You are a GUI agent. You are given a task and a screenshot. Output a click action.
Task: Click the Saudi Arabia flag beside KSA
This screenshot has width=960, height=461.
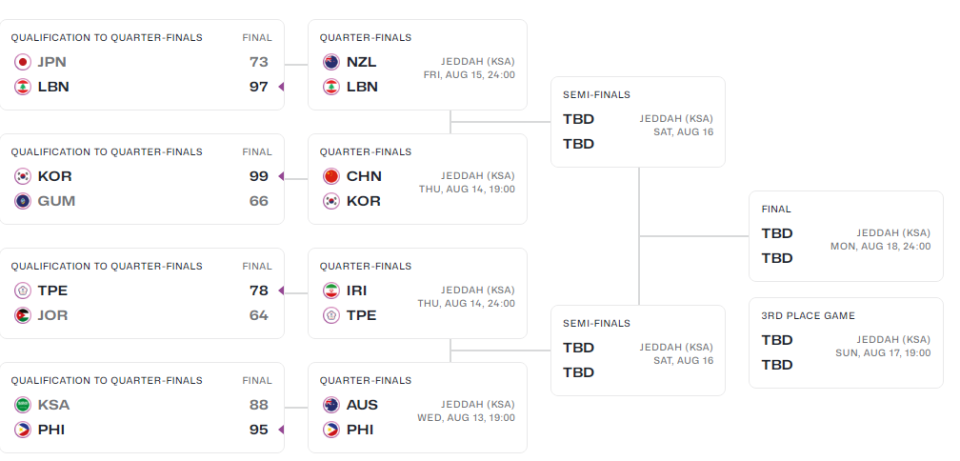[x=23, y=405]
